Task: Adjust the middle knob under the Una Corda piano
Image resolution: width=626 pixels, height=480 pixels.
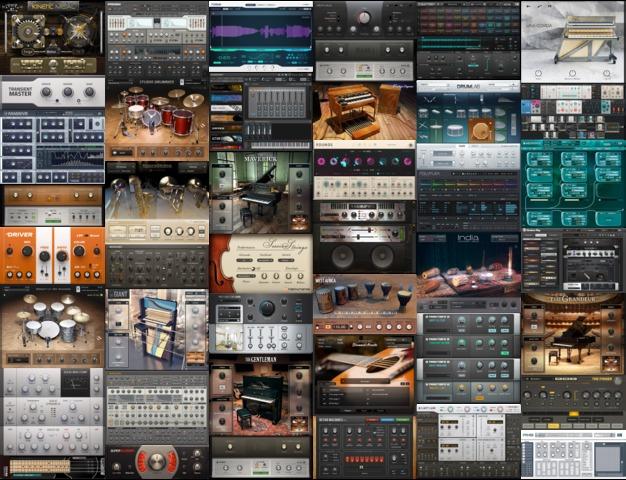Action: (572, 73)
